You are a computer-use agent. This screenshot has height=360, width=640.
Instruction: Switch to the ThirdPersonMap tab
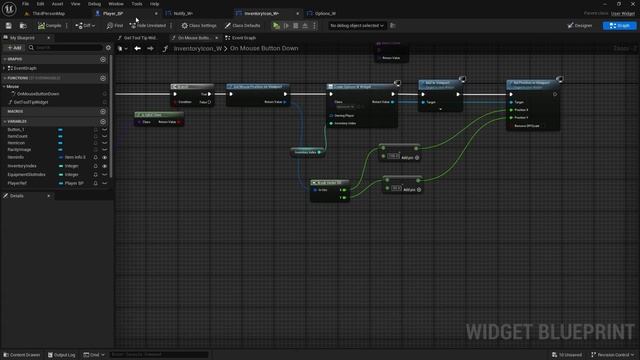coord(49,13)
